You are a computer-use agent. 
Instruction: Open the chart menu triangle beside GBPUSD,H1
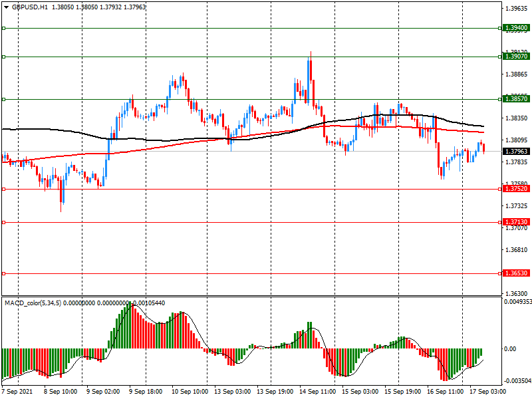point(6,7)
